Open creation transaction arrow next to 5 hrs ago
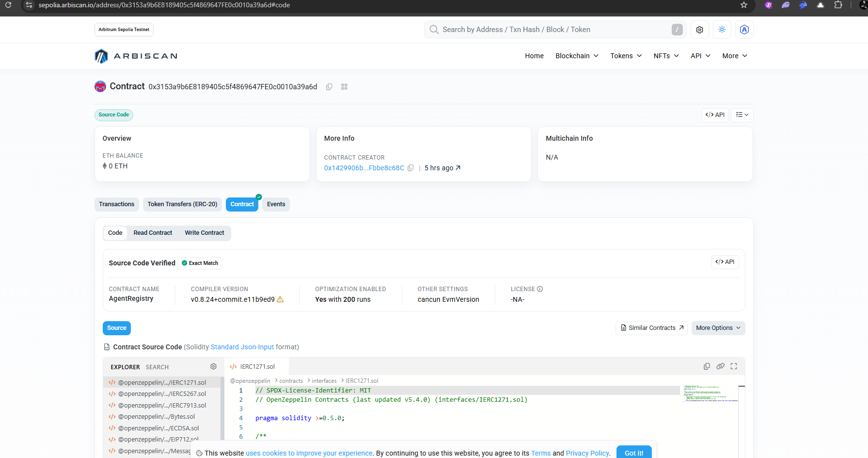 pyautogui.click(x=458, y=168)
